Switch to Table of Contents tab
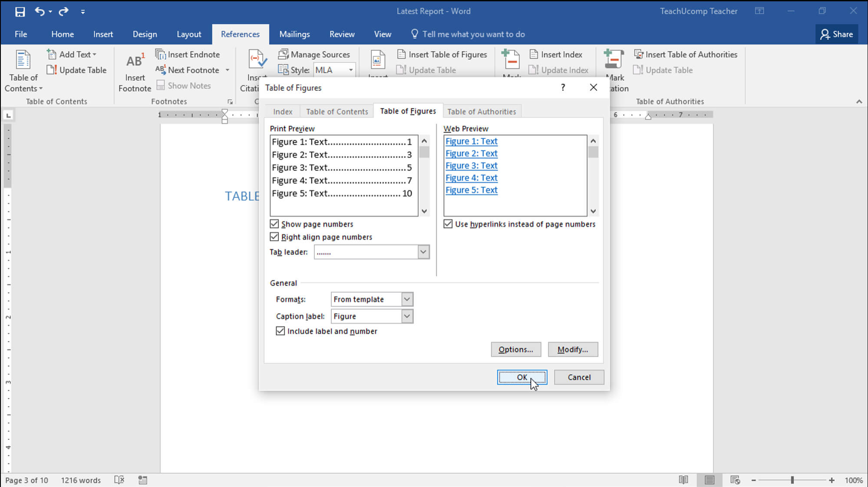The height and width of the screenshot is (487, 868). coord(337,111)
